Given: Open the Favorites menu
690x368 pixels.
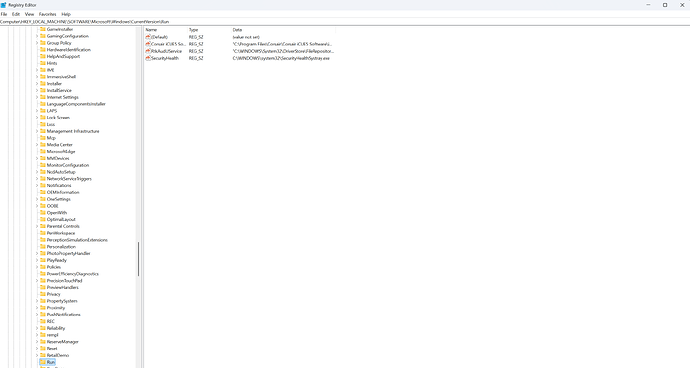Looking at the screenshot, I should click(x=48, y=14).
